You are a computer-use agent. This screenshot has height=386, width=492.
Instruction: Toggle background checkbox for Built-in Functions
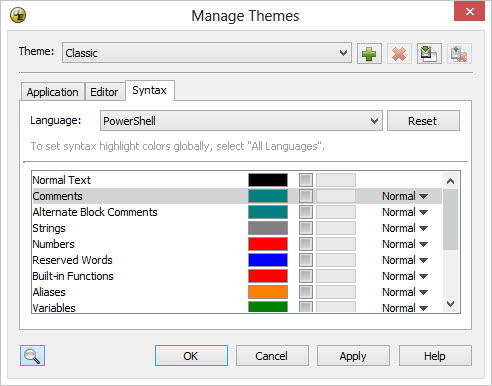tap(306, 276)
